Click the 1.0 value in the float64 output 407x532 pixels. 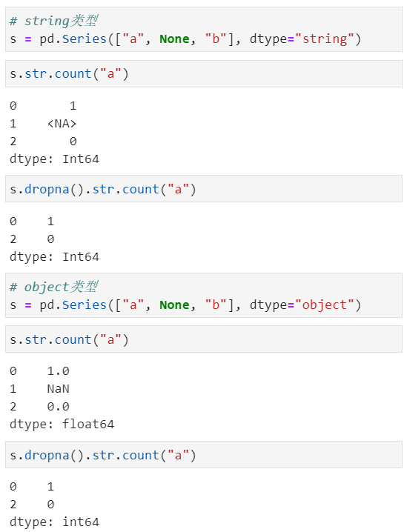58,370
